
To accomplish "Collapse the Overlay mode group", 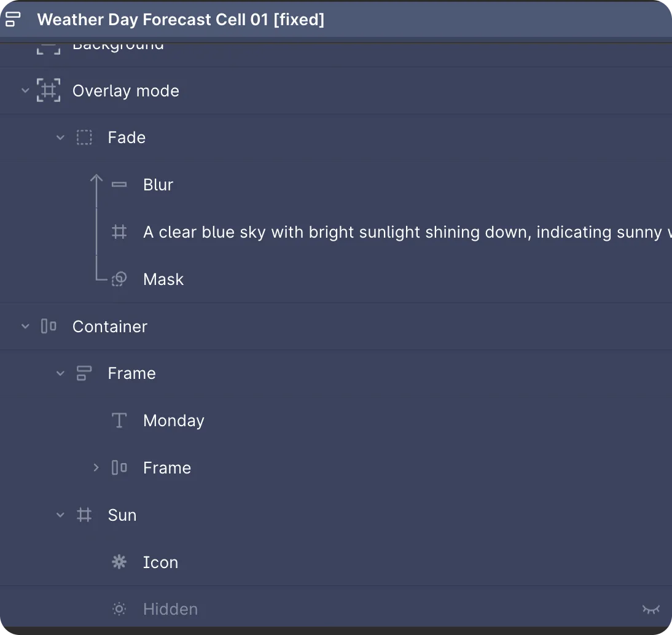I will [x=25, y=90].
